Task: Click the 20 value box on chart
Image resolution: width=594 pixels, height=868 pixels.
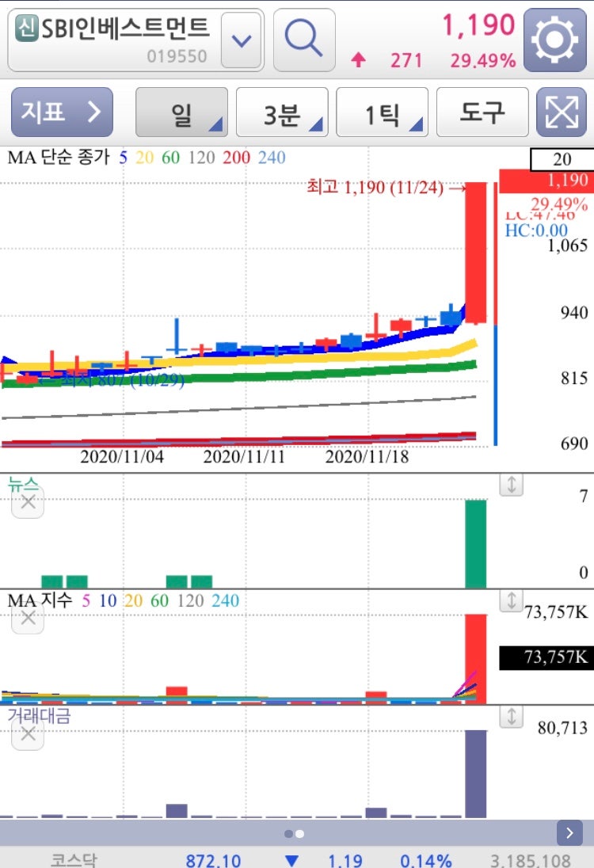Action: click(562, 159)
